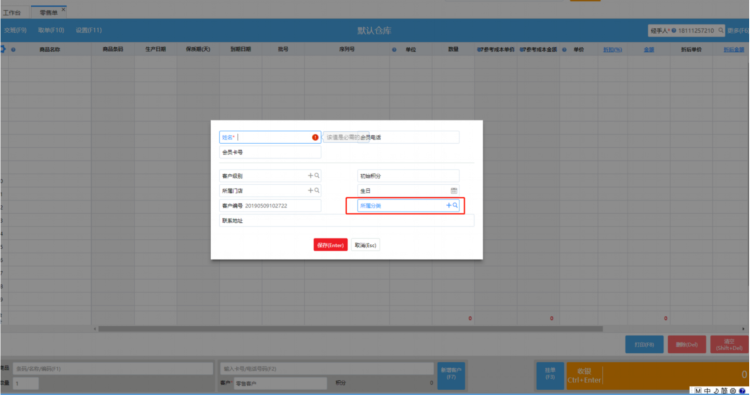Viewport: 750px width, 395px height.
Task: Click the search icon in 客户级别 field
Action: (x=317, y=176)
